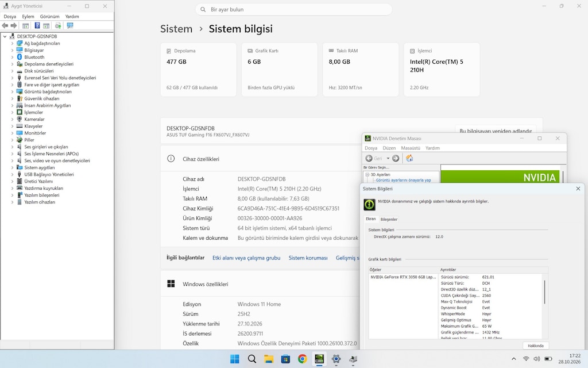This screenshot has width=588, height=368.
Task: Switch to Bileşenler tab in Sistem Bilgileri
Action: click(x=389, y=219)
